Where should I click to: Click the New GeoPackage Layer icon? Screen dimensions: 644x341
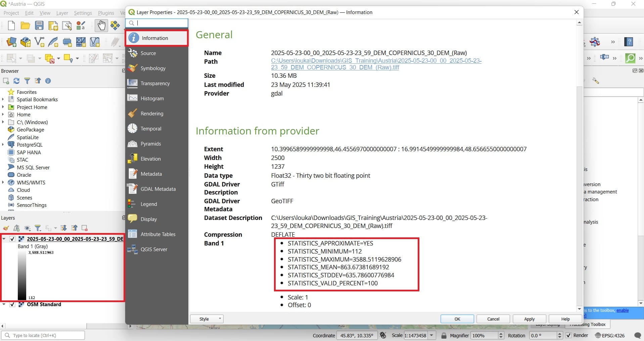26,42
